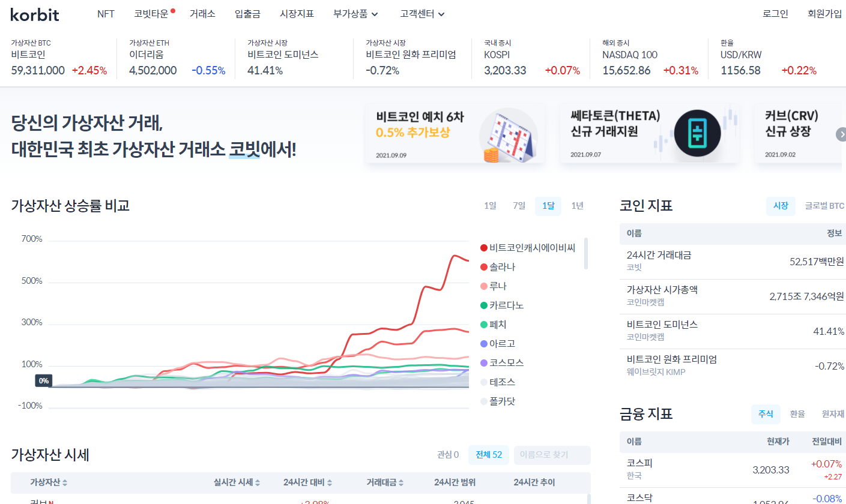Click the 24시간 범위 column header
This screenshot has width=846, height=504.
click(455, 482)
